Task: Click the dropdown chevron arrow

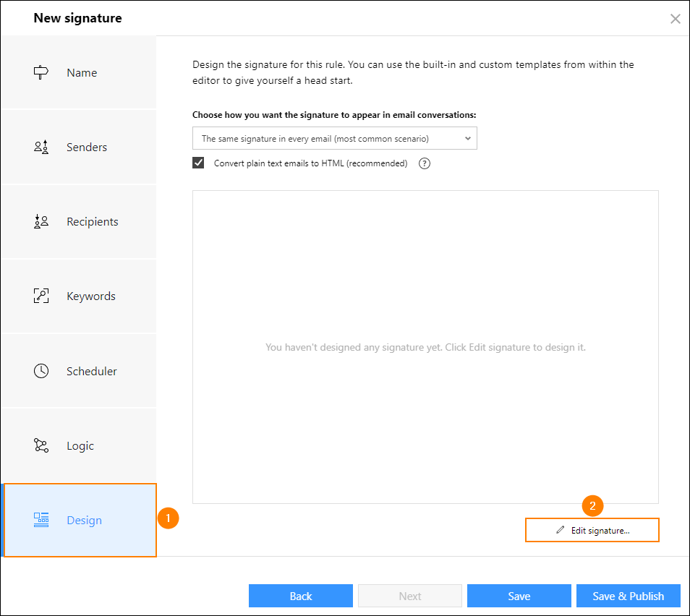Action: 468,139
